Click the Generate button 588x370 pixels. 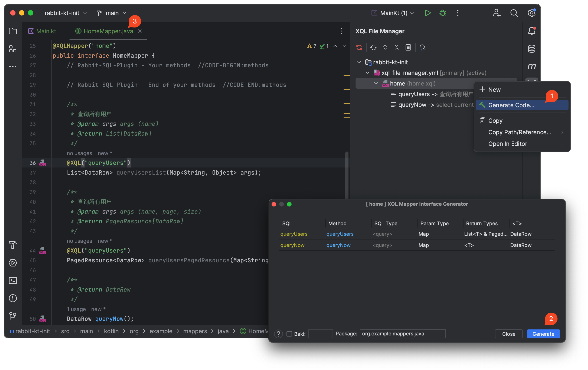[x=543, y=334]
